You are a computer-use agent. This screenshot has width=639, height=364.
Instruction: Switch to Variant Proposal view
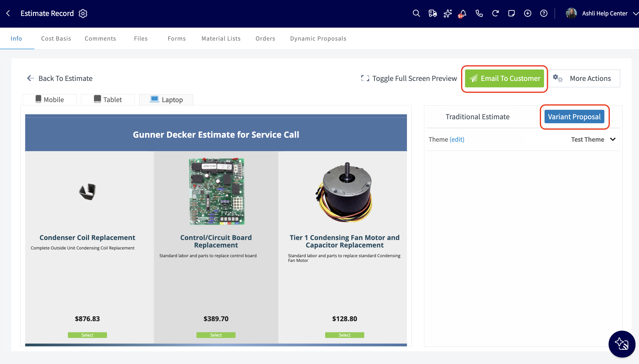coord(574,117)
